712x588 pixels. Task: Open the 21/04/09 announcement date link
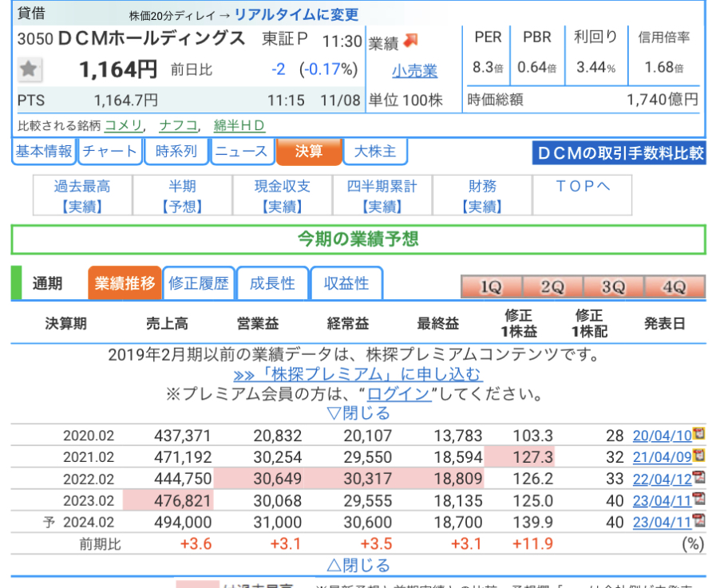coord(662,457)
